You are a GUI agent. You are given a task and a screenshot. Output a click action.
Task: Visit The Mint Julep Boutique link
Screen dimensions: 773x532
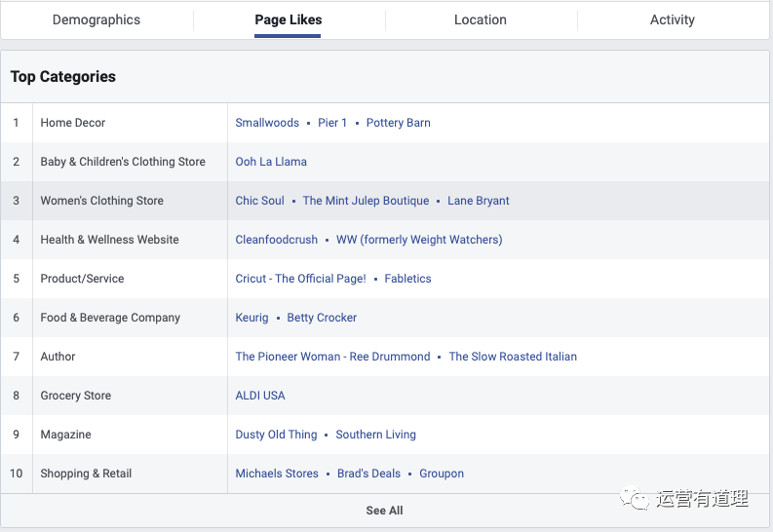(366, 201)
